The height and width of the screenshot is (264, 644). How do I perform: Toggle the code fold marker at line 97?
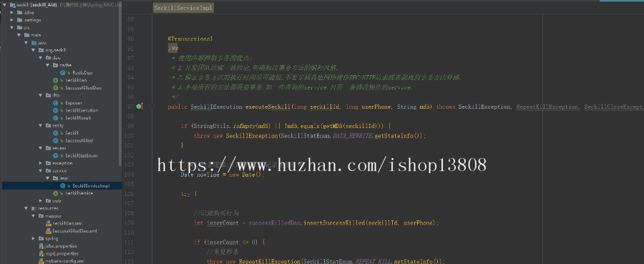(x=152, y=107)
